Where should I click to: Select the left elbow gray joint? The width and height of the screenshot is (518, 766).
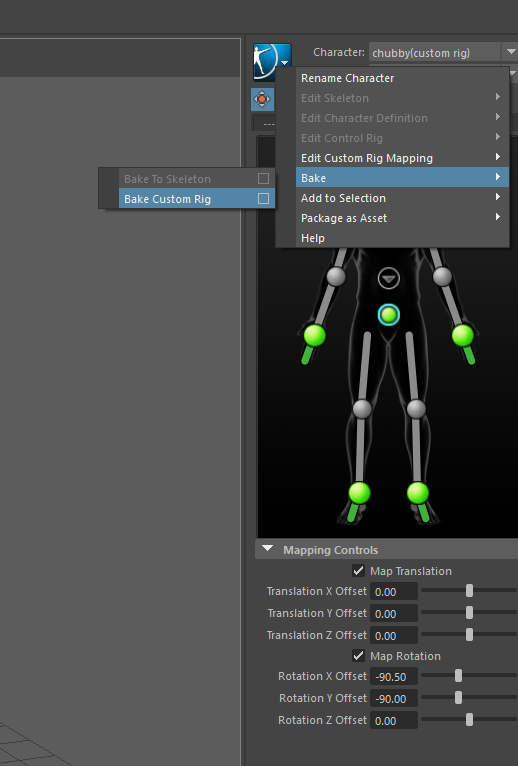point(336,277)
